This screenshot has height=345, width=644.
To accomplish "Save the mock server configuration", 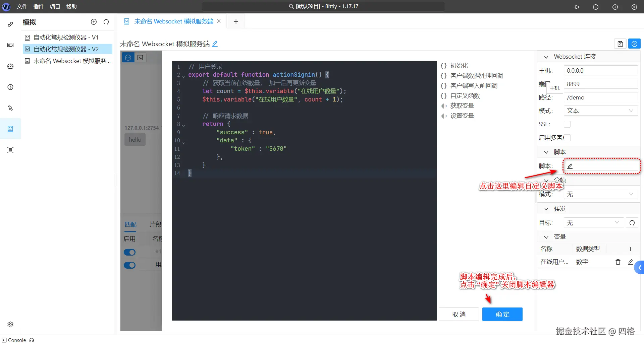I will [620, 44].
